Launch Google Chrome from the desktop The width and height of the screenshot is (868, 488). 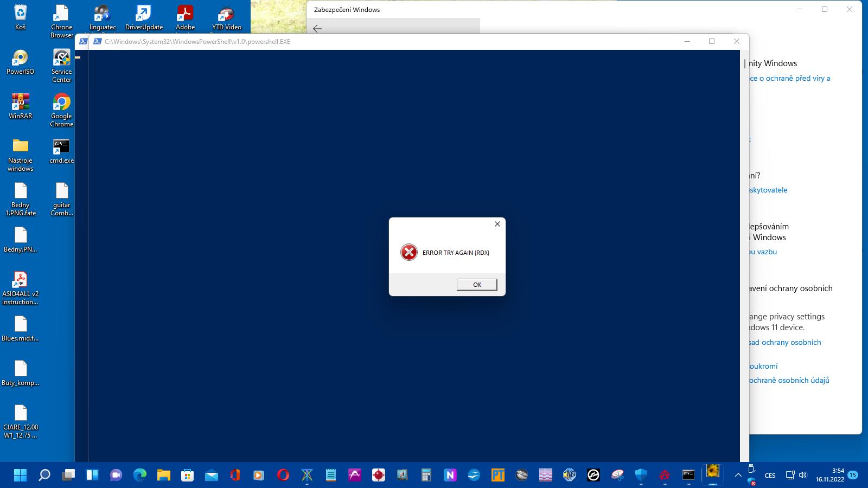click(x=61, y=106)
